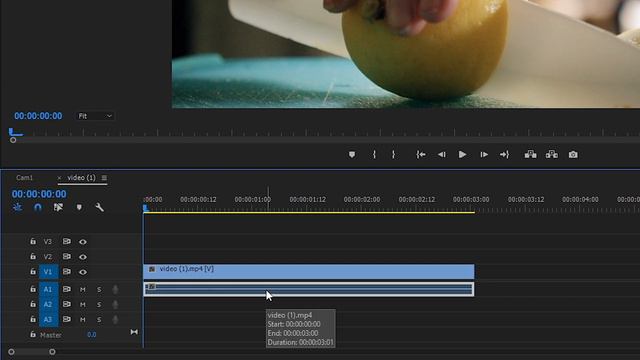This screenshot has height=360, width=640.
Task: Toggle track lock for V3
Action: (33, 242)
